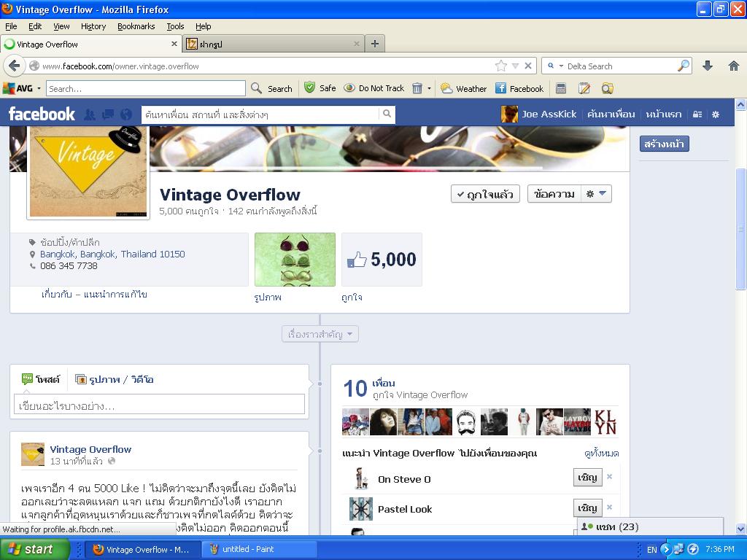Go to Firefox home page icon
The image size is (747, 560).
pos(734,66)
